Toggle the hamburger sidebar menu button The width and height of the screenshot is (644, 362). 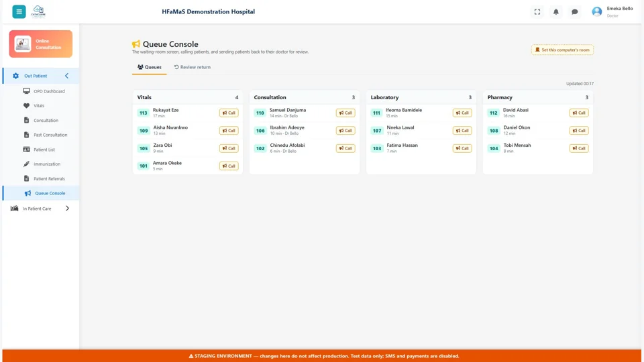point(19,11)
